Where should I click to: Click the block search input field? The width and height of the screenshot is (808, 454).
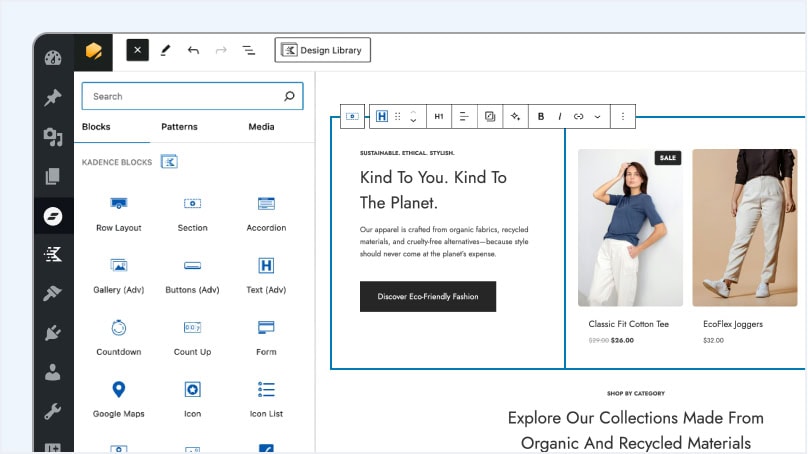point(183,97)
